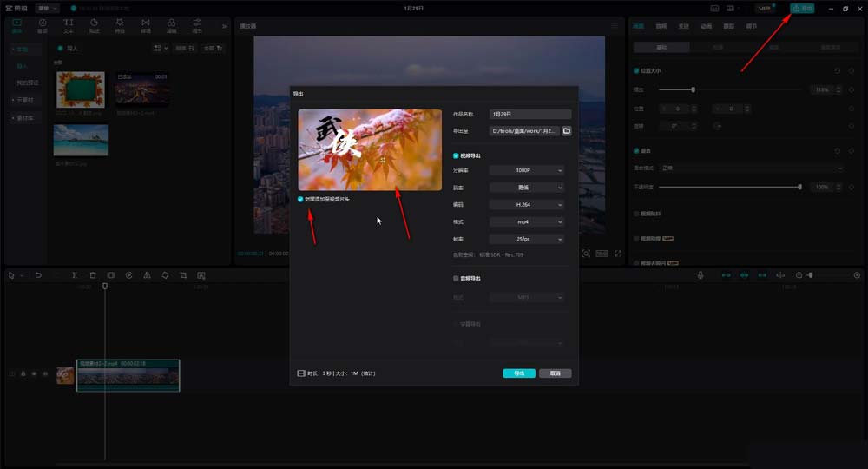
Task: Click the microphone record icon above timeline
Action: pyautogui.click(x=700, y=275)
